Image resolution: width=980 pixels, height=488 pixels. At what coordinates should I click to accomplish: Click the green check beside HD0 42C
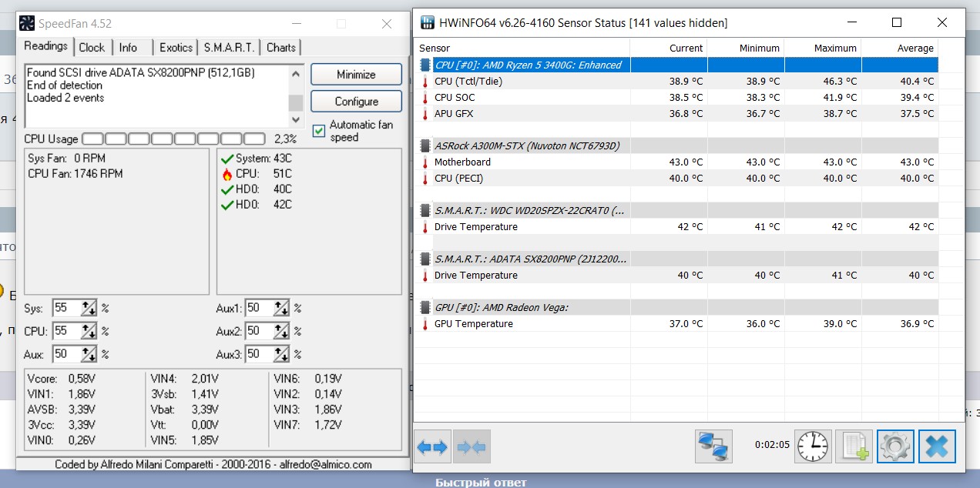click(x=227, y=205)
